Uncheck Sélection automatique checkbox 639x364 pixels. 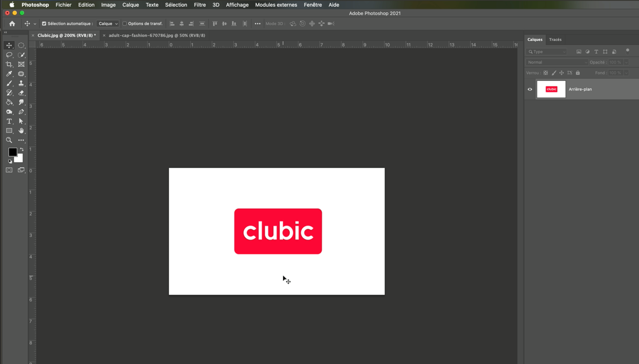click(44, 24)
